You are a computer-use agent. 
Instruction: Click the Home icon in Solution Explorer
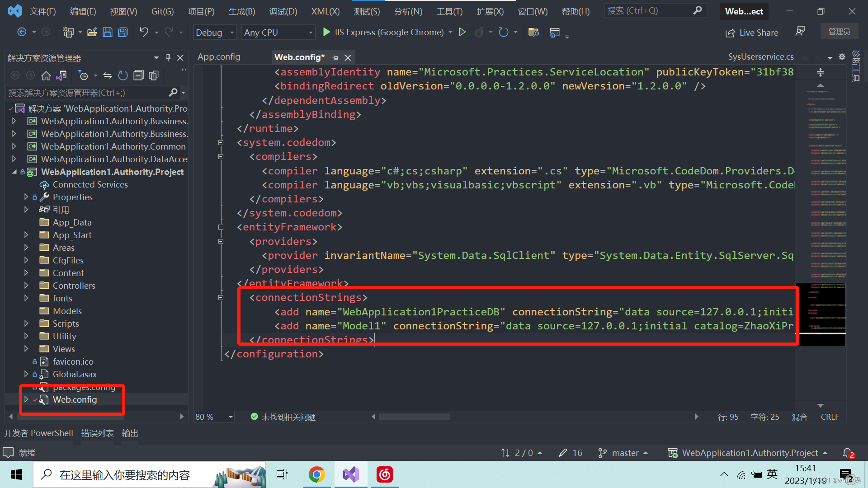(46, 75)
